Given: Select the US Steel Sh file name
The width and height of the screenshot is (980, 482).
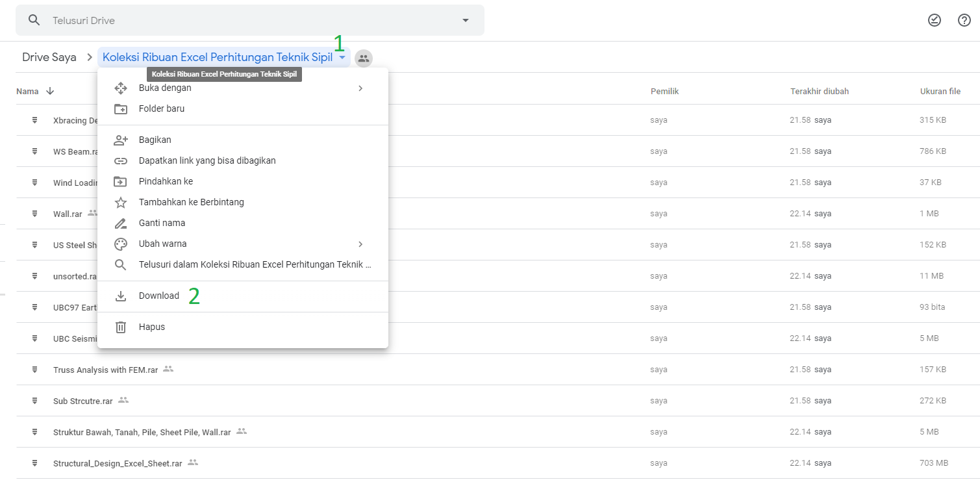Looking at the screenshot, I should tap(75, 245).
